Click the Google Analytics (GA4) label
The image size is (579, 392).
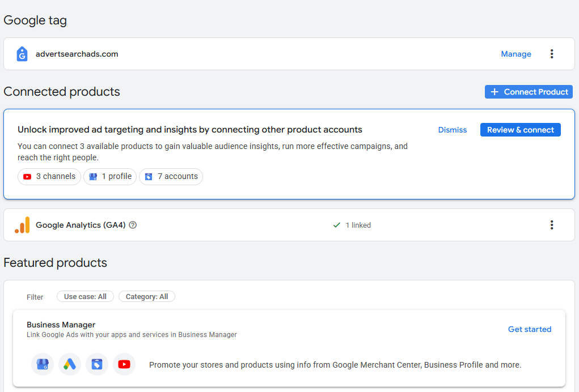(x=81, y=225)
